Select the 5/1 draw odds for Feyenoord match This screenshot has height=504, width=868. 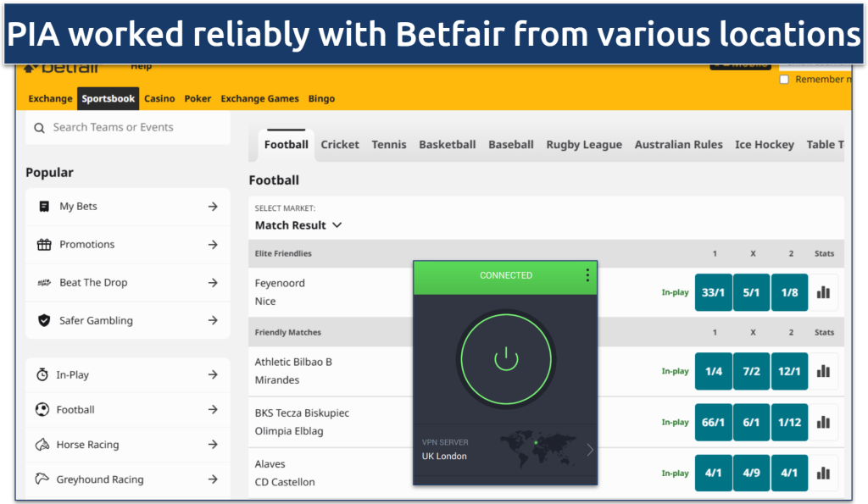[x=751, y=292]
